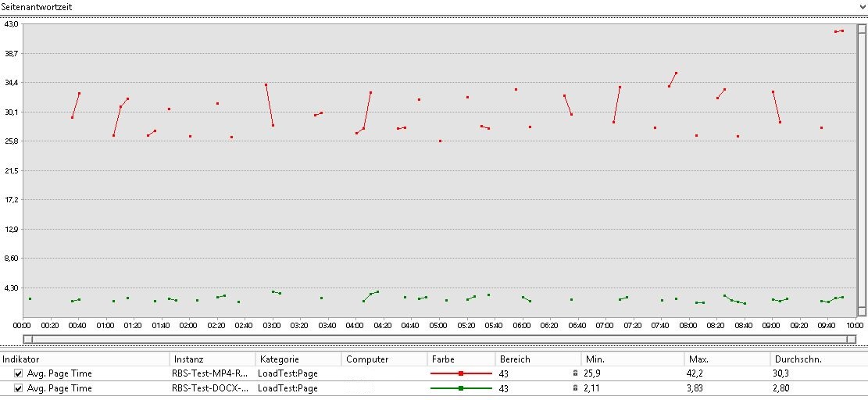This screenshot has width=868, height=400.
Task: Click the 10:00 time axis label
Action: point(855,325)
